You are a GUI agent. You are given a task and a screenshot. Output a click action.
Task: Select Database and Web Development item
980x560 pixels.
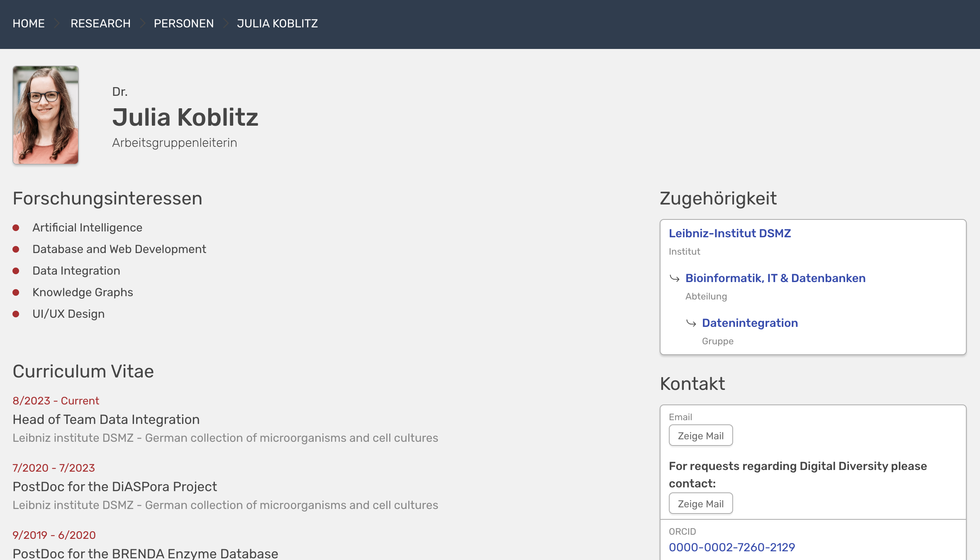(119, 249)
